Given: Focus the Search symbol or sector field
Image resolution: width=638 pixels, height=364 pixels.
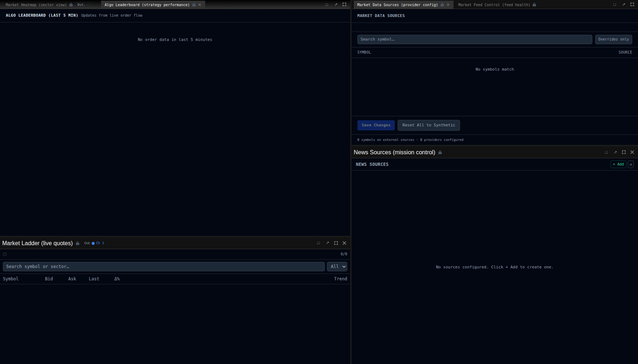Looking at the screenshot, I should tap(163, 267).
